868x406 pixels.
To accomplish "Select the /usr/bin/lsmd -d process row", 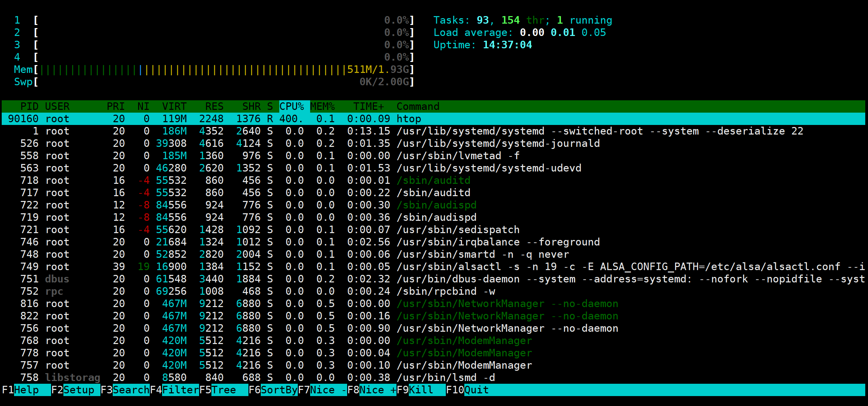I will (445, 378).
